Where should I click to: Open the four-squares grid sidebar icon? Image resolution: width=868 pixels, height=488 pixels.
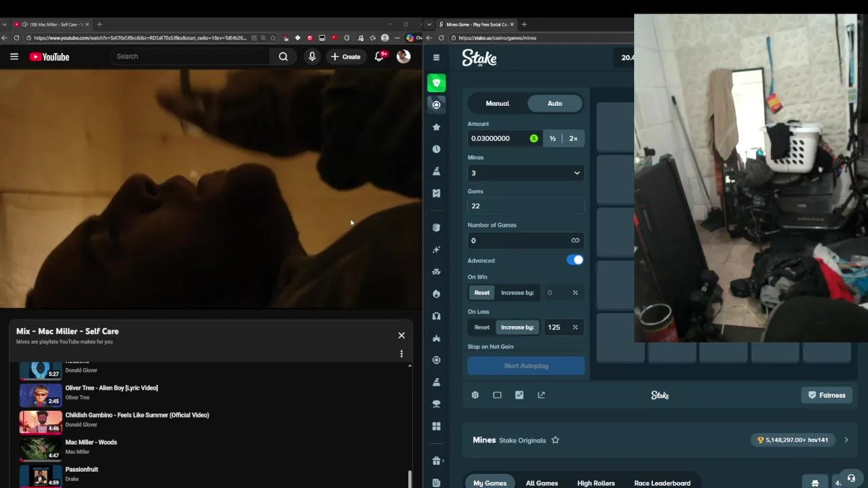pos(437,426)
